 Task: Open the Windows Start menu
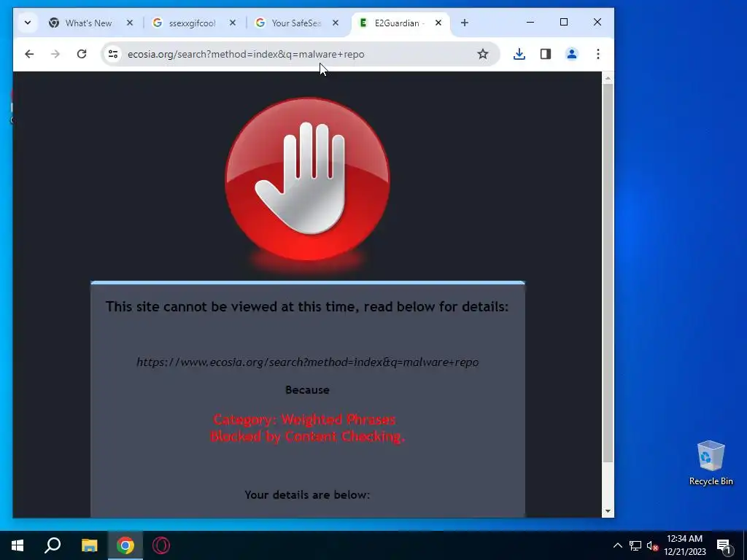pyautogui.click(x=18, y=545)
